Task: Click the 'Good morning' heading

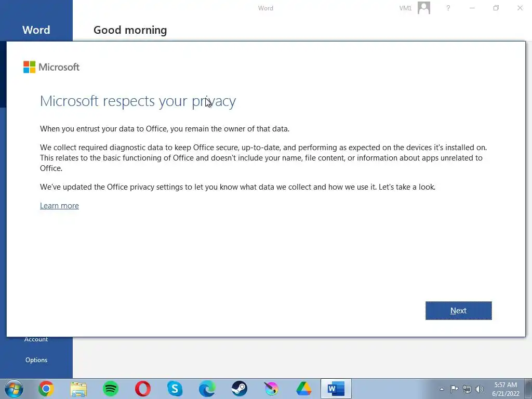Action: [x=130, y=30]
